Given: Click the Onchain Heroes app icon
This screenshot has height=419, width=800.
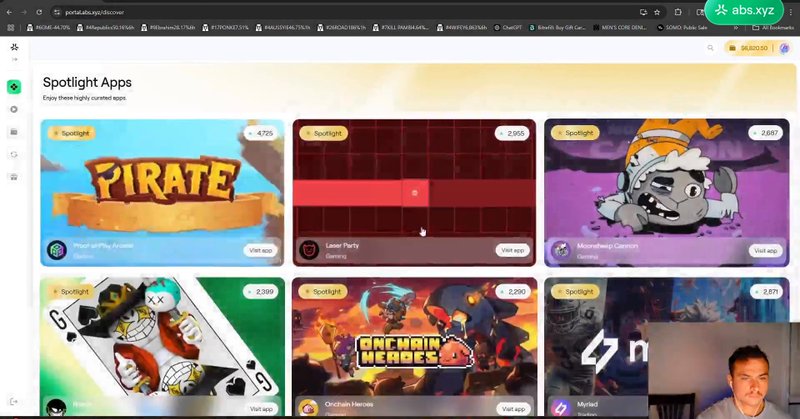Looking at the screenshot, I should tap(309, 408).
